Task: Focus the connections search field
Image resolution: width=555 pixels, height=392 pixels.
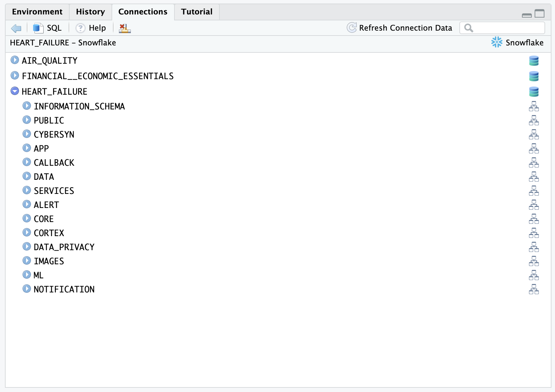Action: 502,28
